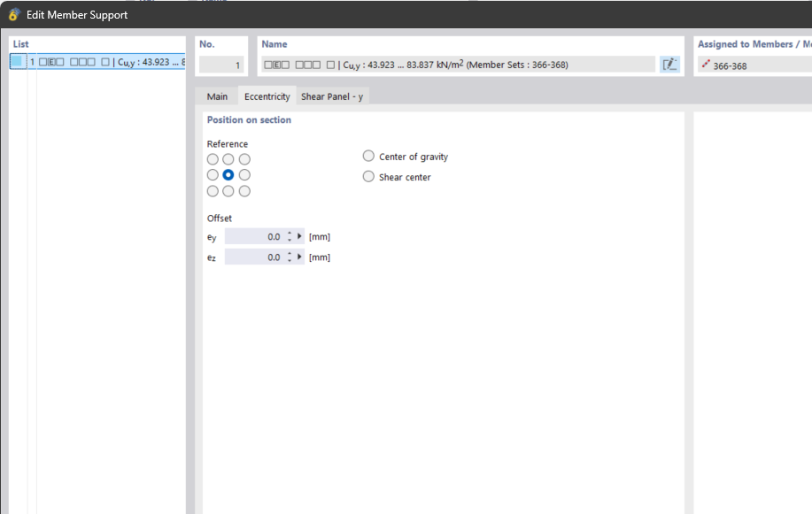Viewport: 812px width, 514px height.
Task: Open the ez offset arrow menu
Action: (300, 257)
